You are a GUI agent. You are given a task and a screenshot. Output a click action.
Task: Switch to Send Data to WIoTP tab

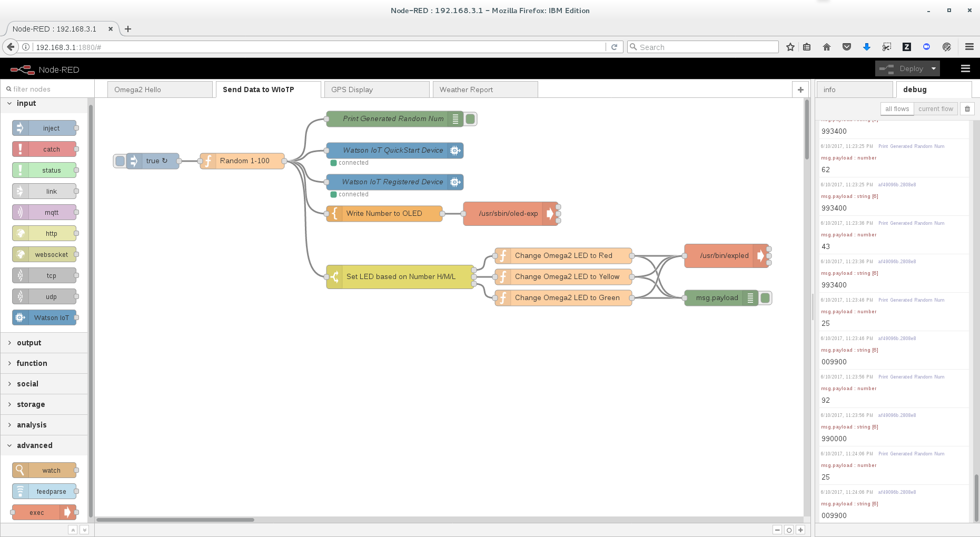coord(269,89)
